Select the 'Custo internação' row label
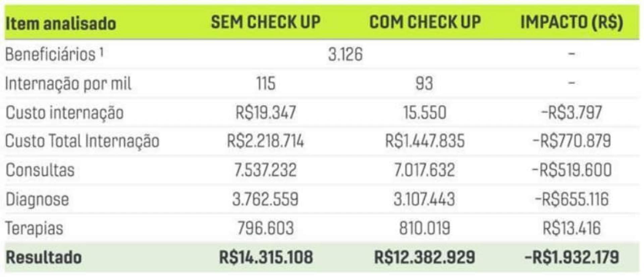The image size is (644, 277). pyautogui.click(x=64, y=113)
